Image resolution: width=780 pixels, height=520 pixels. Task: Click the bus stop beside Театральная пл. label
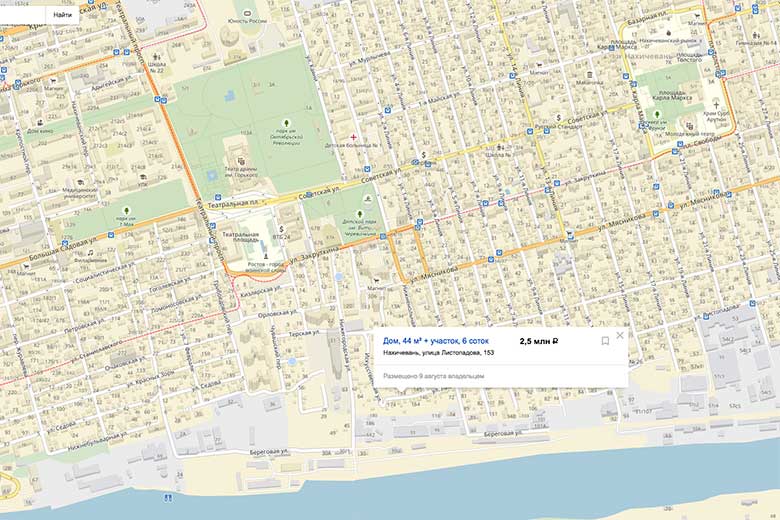tap(217, 197)
